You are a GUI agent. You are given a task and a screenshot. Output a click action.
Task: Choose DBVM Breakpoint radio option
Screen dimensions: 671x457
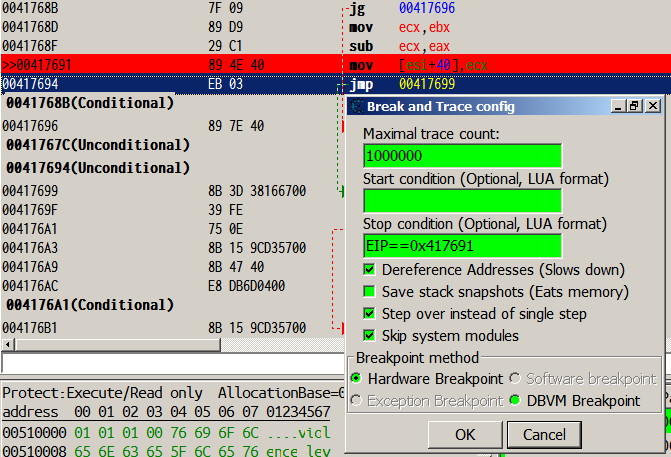pos(515,401)
